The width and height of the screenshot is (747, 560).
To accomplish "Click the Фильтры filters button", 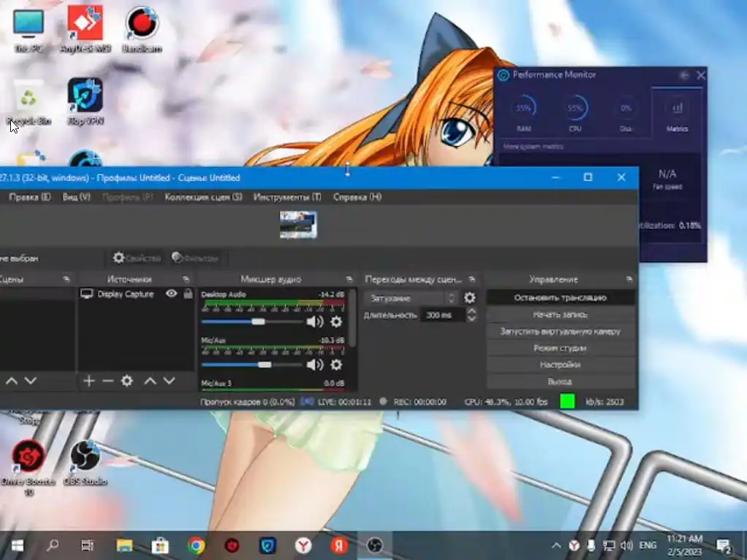I will pyautogui.click(x=196, y=258).
